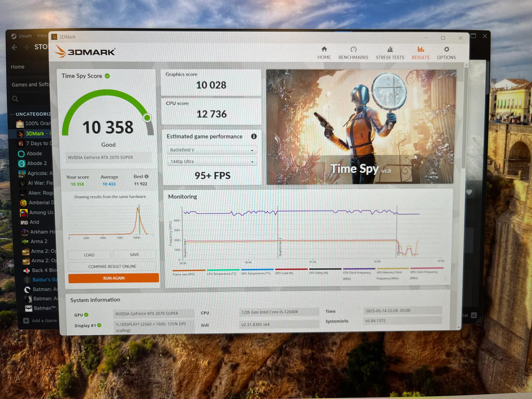
Task: Click the Time Spy Score verified checkmark
Action: [x=107, y=76]
